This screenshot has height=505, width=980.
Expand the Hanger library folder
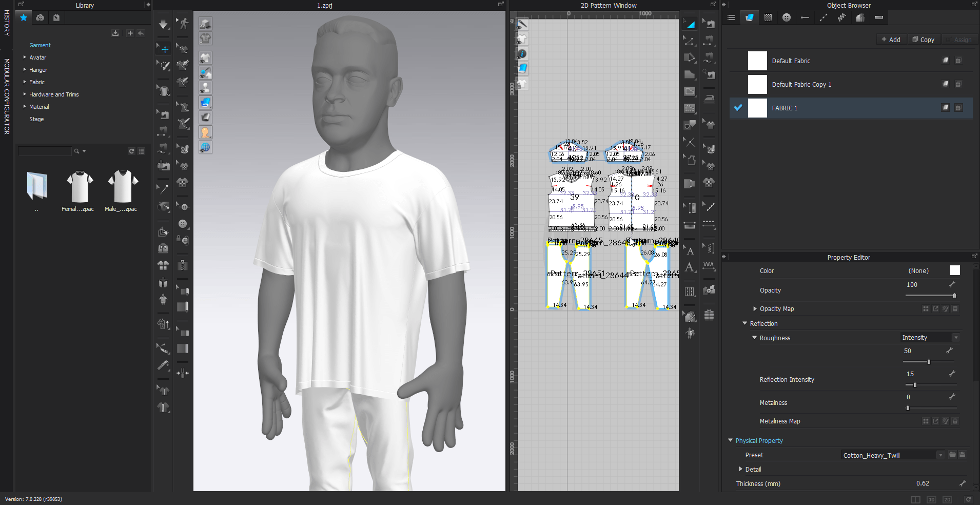pyautogui.click(x=25, y=69)
